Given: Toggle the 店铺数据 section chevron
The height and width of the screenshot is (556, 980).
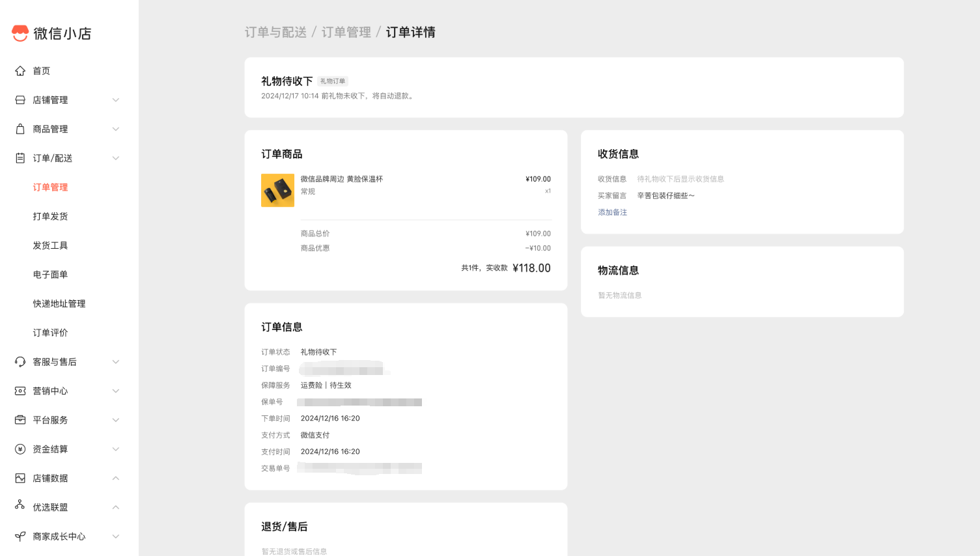Looking at the screenshot, I should click(116, 479).
